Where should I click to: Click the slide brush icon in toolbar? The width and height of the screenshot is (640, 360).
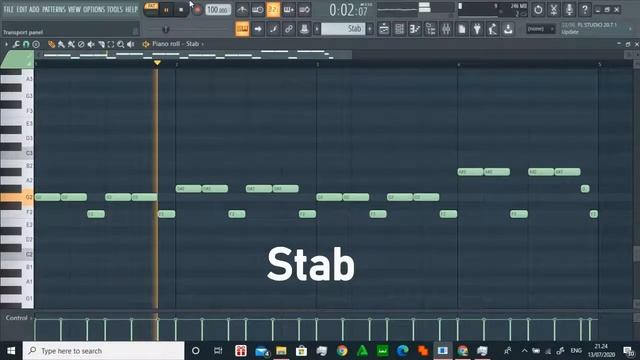(x=273, y=29)
